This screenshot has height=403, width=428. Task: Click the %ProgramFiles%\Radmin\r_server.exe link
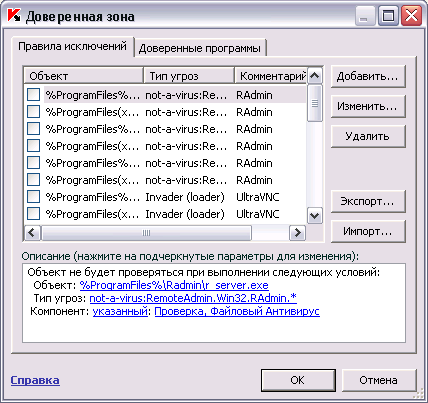174,285
